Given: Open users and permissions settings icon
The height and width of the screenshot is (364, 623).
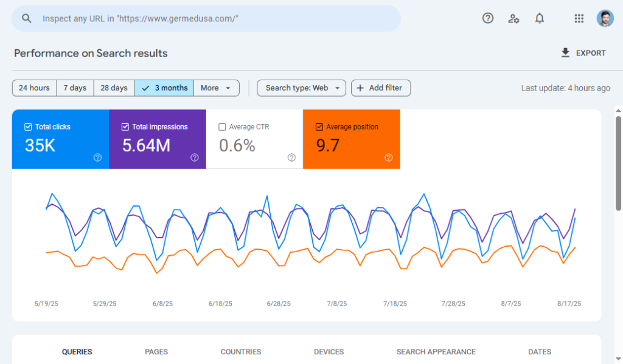Looking at the screenshot, I should (513, 18).
